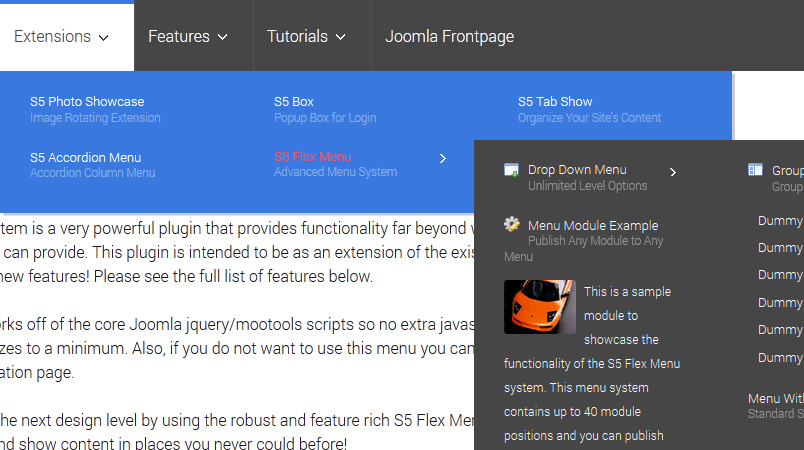
Task: Expand the Extensions dropdown chevron
Action: pos(104,37)
